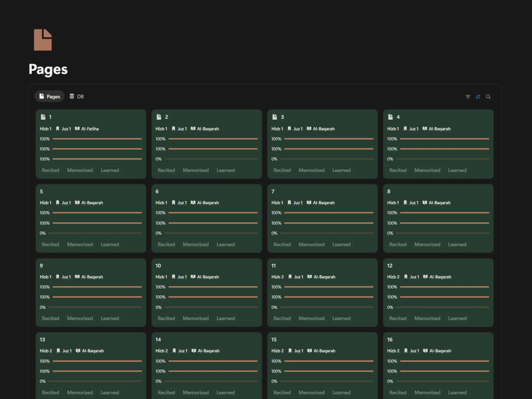The width and height of the screenshot is (532, 399).
Task: Open the filter options icon
Action: 468,97
